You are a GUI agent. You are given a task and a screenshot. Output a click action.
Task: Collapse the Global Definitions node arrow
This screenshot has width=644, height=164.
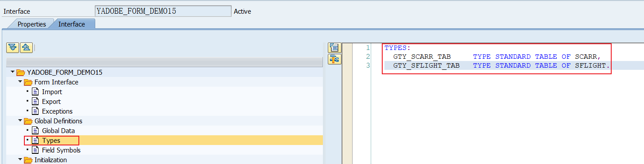point(20,121)
